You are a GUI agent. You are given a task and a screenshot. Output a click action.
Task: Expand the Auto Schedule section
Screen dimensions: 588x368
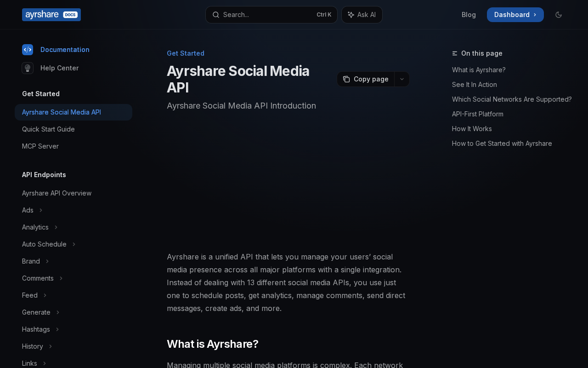74,244
